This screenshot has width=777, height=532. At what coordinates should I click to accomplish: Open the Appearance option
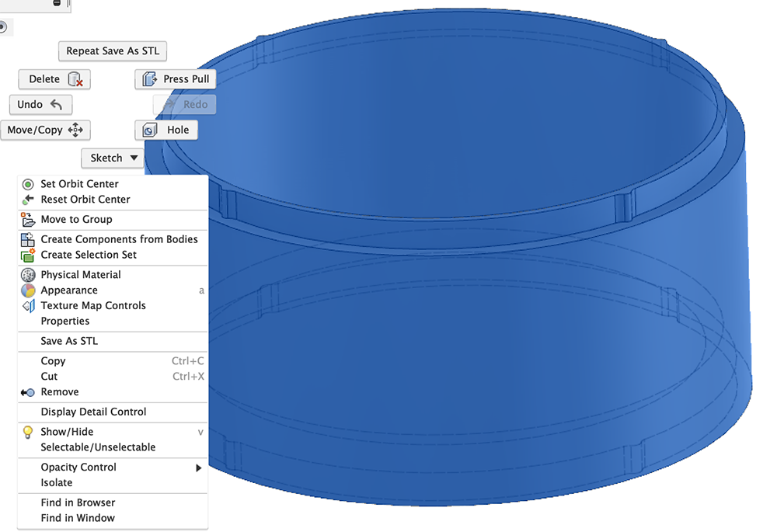pyautogui.click(x=113, y=290)
